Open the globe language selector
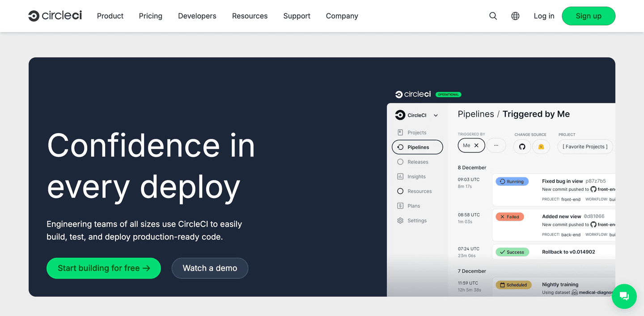The height and width of the screenshot is (316, 644). pos(515,16)
